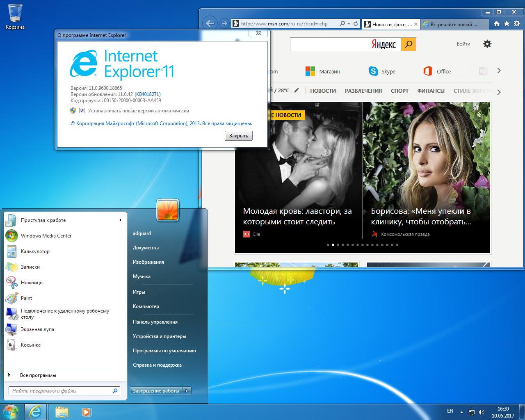Click the Yandex search magnifier button
Screen dimensions: 525x420
pos(409,44)
